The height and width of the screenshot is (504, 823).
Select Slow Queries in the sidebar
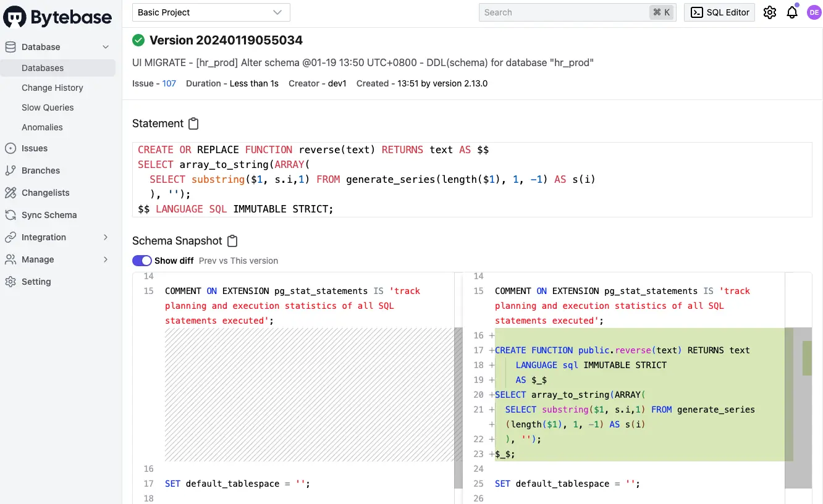coord(48,107)
